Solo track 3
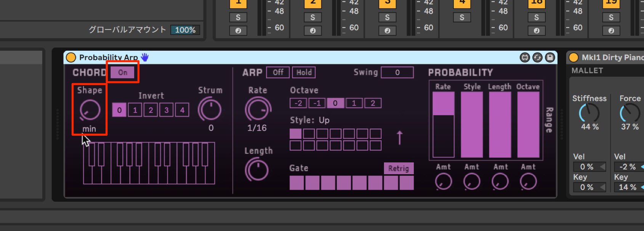 (x=387, y=17)
